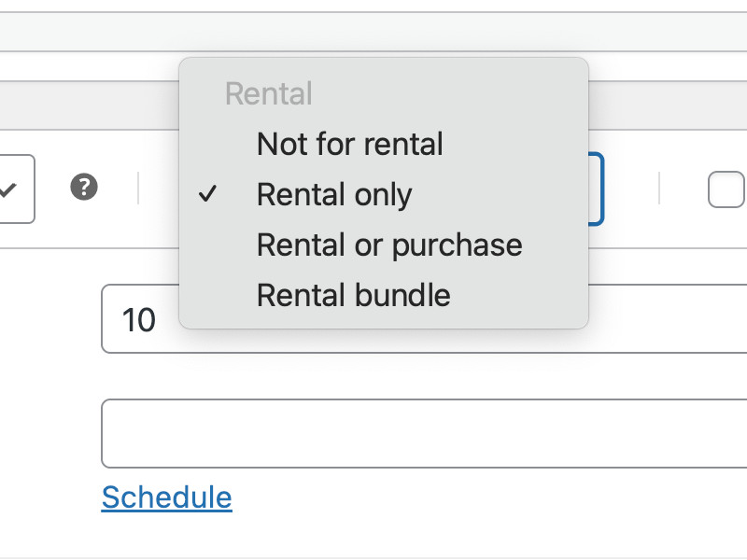Click the checkmark beside Rental only
747x560 pixels.
click(x=209, y=194)
